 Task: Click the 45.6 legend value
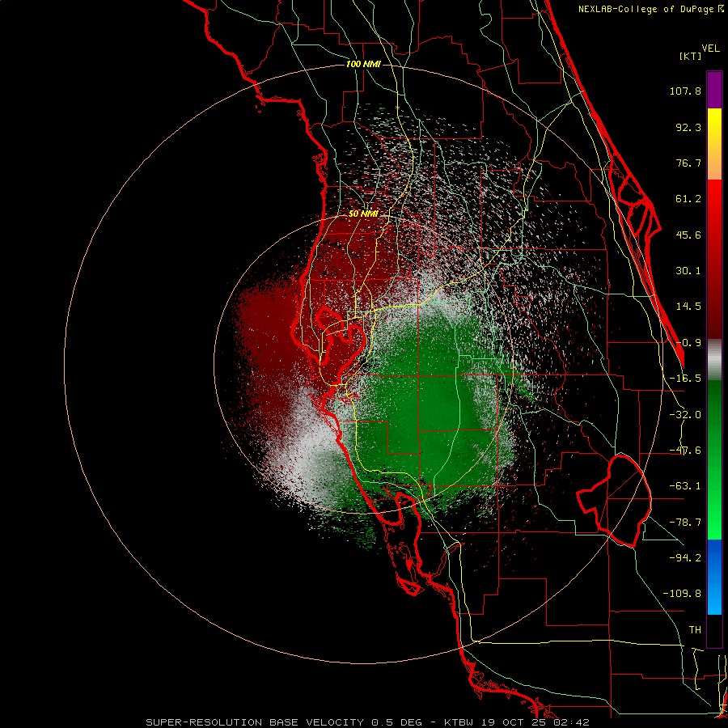pyautogui.click(x=688, y=235)
